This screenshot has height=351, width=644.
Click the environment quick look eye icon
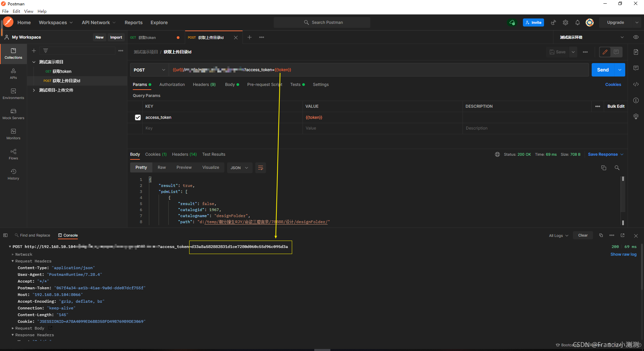coord(636,37)
